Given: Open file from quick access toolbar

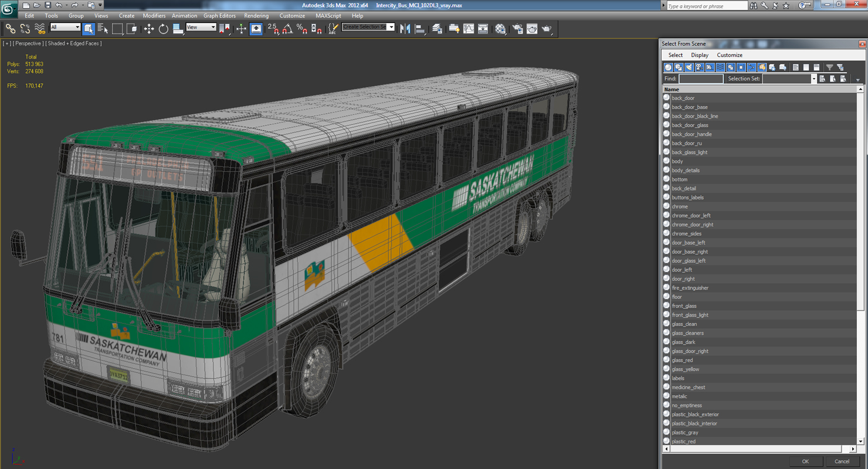Looking at the screenshot, I should [37, 5].
